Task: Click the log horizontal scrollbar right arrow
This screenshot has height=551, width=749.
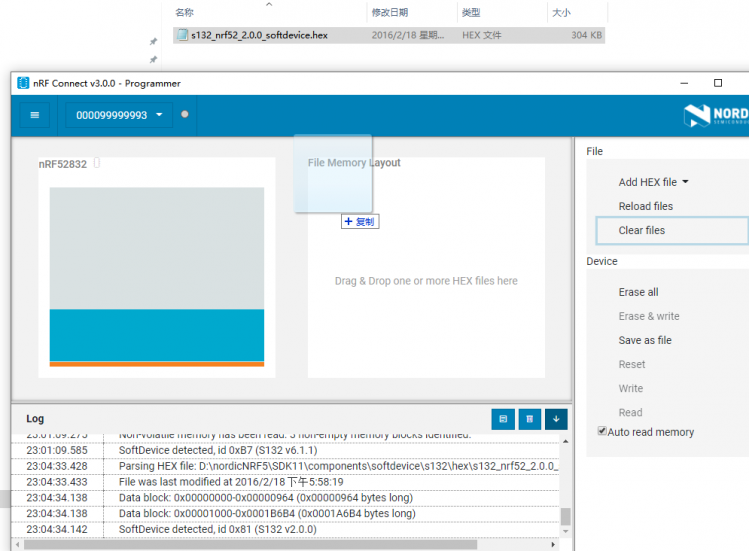Action: (x=553, y=544)
